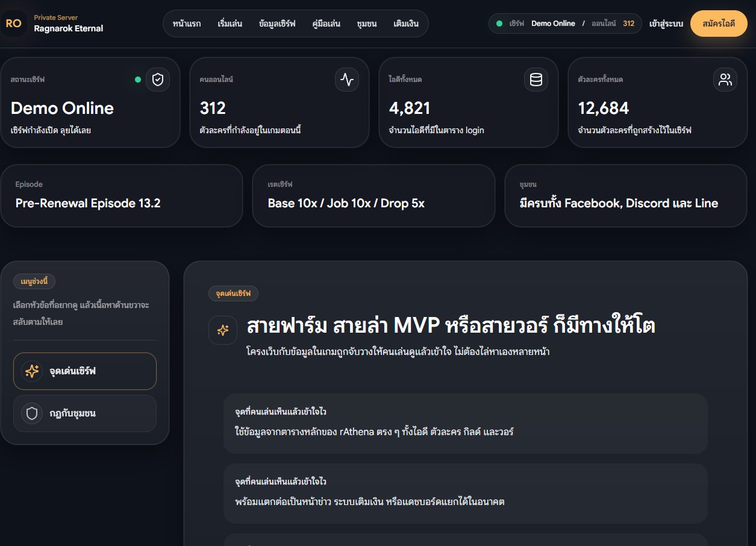Click the 4,821 total IDs value
756x546 pixels.
[410, 108]
